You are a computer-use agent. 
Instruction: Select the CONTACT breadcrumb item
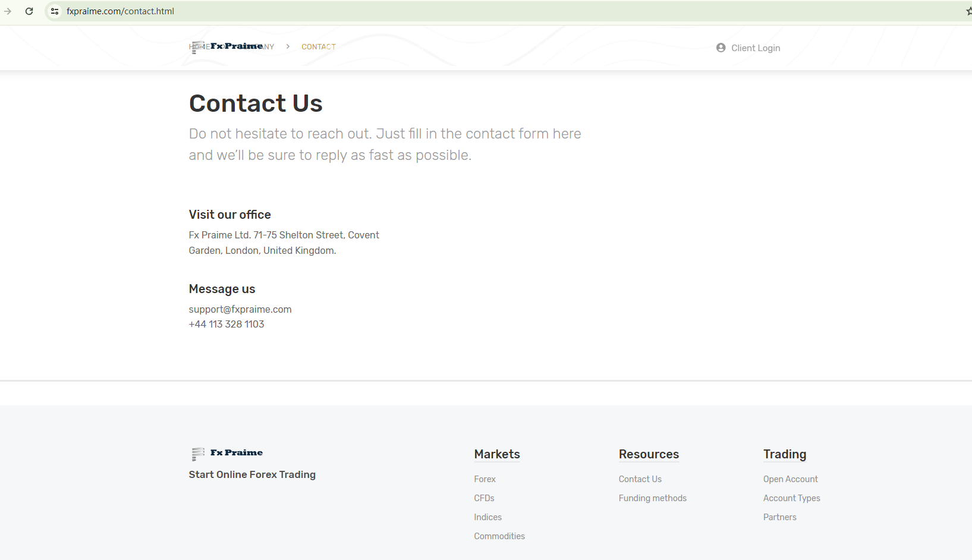point(319,47)
